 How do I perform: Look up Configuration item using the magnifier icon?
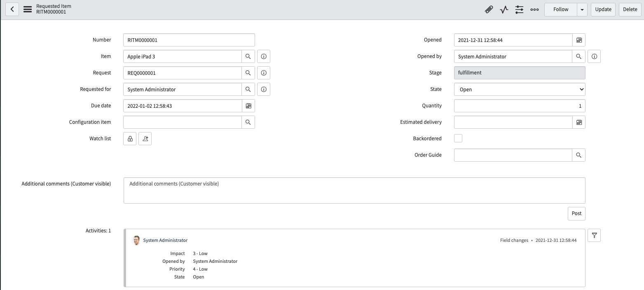coord(248,122)
